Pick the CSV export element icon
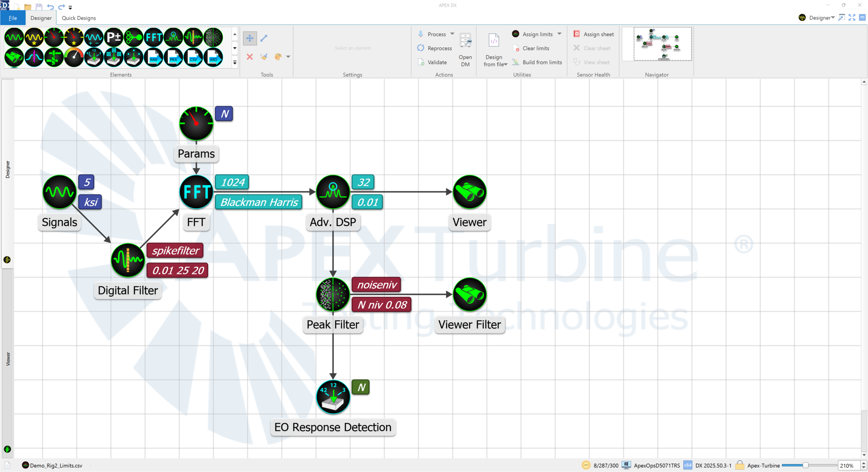868x472 pixels. click(x=193, y=57)
